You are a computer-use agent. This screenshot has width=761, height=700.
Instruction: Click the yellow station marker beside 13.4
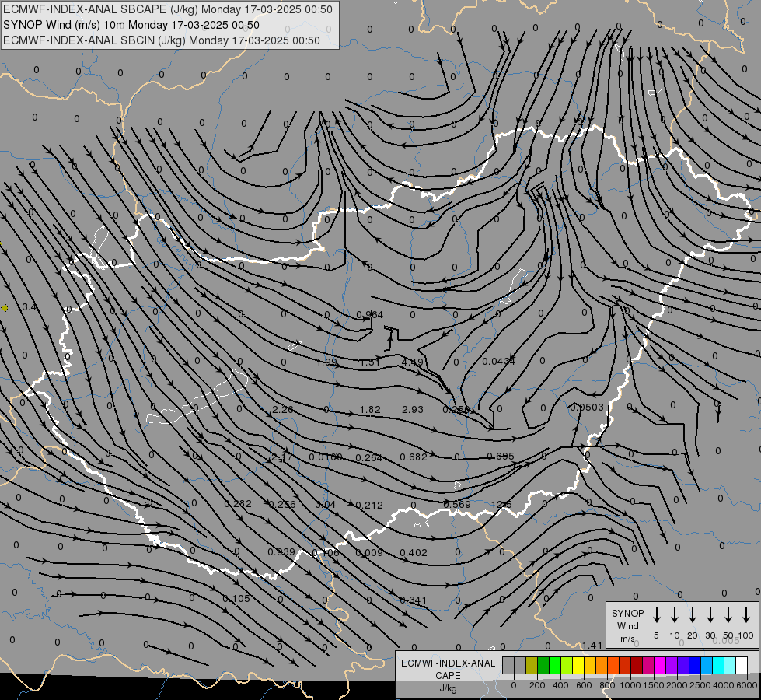click(5, 308)
